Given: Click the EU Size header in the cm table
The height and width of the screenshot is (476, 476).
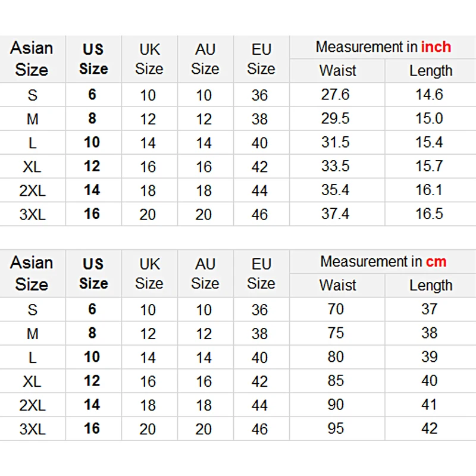Looking at the screenshot, I should 261,274.
